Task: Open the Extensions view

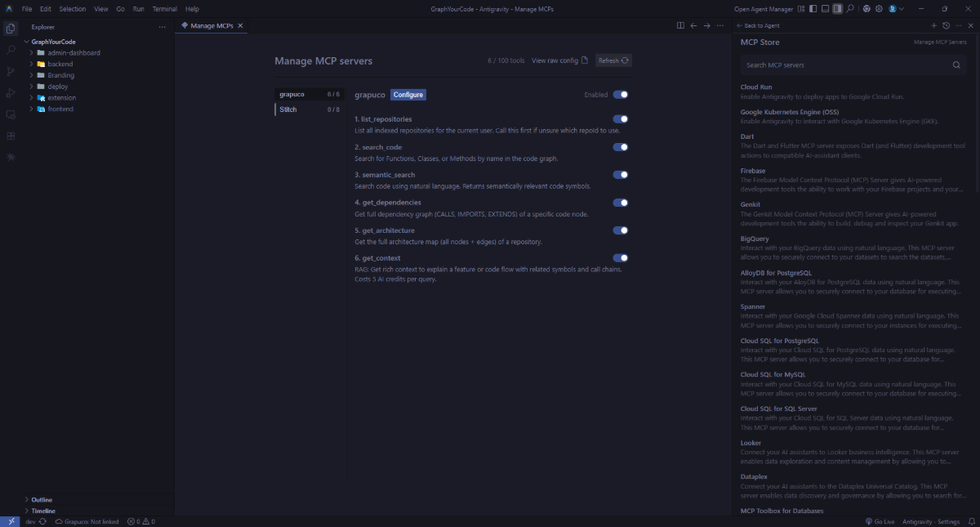Action: pos(11,136)
